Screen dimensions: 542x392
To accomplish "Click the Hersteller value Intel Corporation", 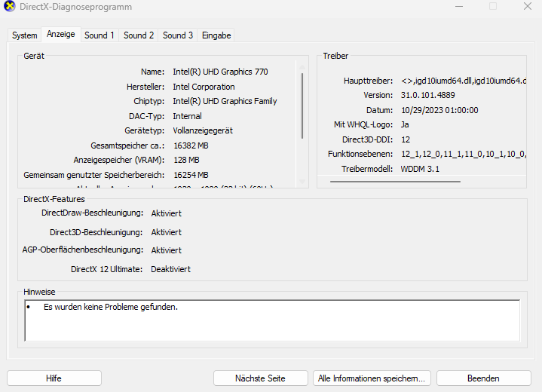I will click(x=204, y=87).
